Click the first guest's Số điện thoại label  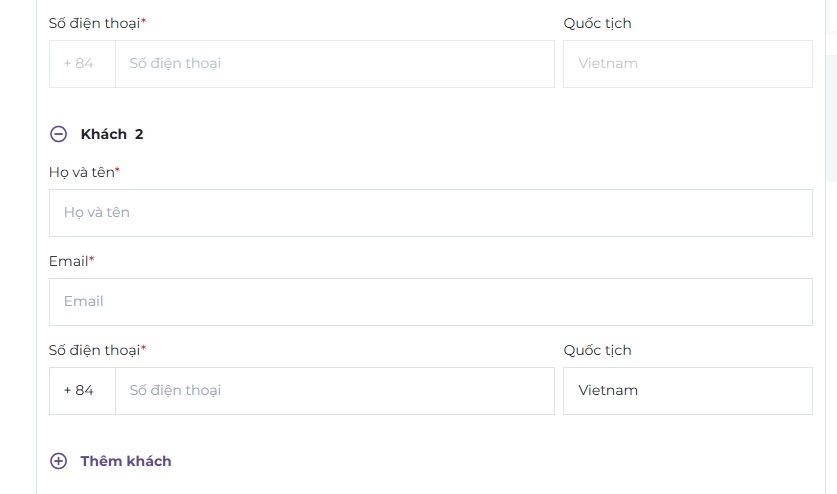point(94,23)
